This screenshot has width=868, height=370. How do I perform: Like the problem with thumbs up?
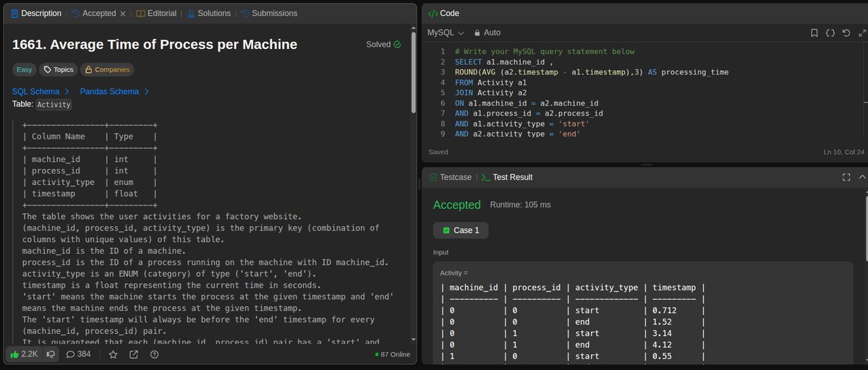click(x=23, y=354)
